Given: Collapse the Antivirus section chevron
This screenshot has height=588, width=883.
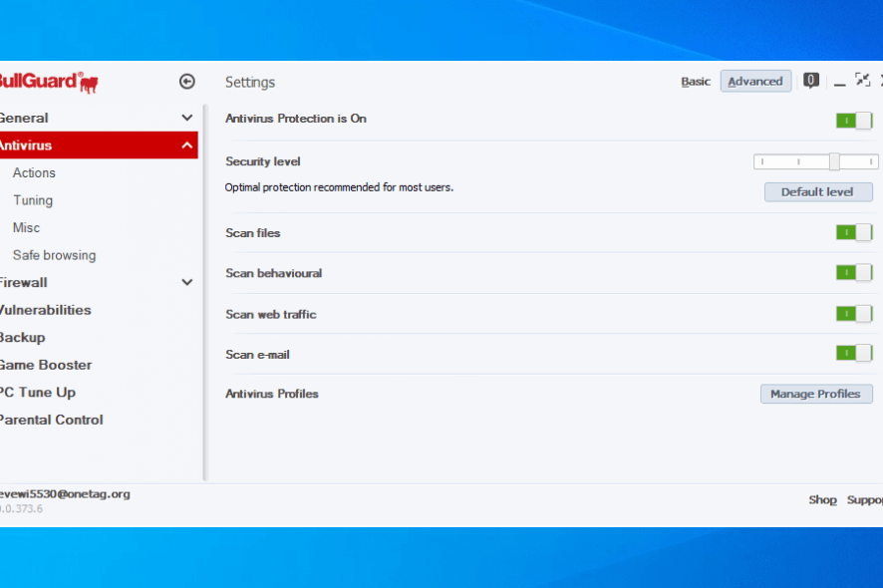Looking at the screenshot, I should [187, 146].
